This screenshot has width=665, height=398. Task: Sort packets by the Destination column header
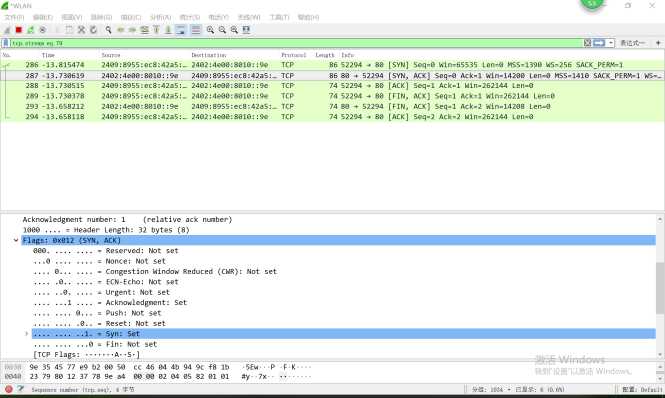click(209, 55)
